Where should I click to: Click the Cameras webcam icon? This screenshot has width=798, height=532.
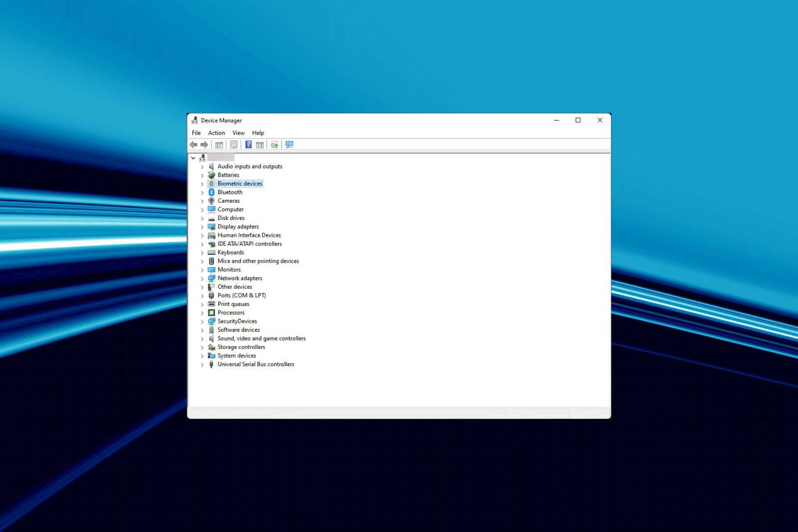(211, 201)
